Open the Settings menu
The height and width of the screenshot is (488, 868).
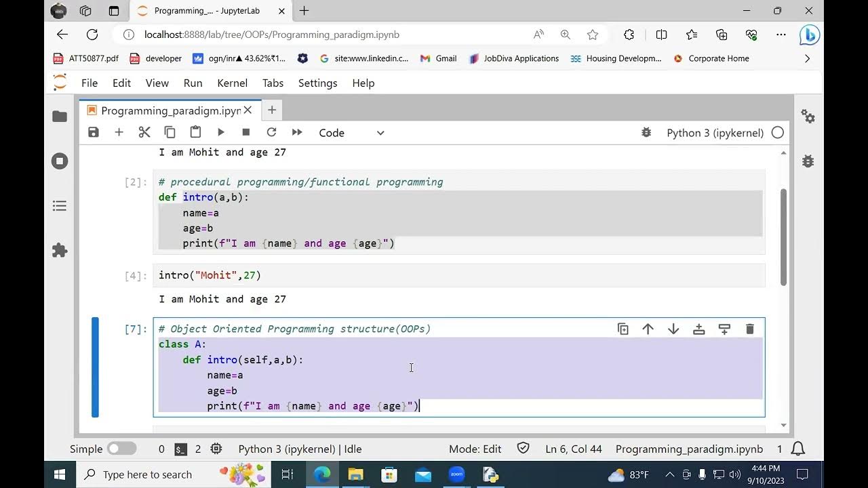[x=317, y=83]
